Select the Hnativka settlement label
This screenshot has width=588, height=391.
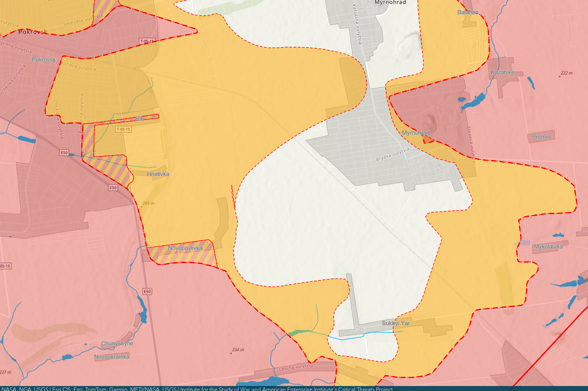click(x=158, y=174)
